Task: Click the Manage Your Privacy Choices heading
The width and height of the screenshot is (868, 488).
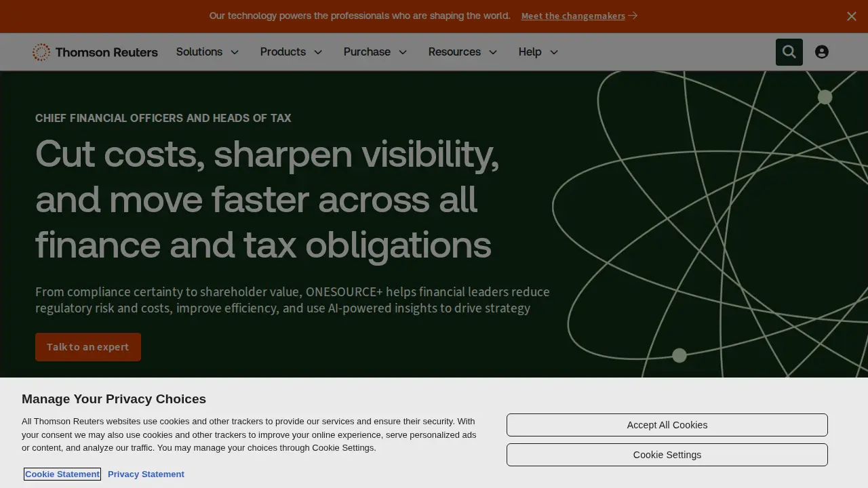Action: (x=114, y=399)
